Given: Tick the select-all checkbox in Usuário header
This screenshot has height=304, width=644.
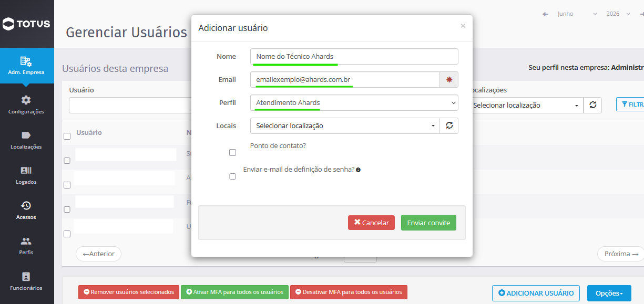Looking at the screenshot, I should pyautogui.click(x=67, y=137).
